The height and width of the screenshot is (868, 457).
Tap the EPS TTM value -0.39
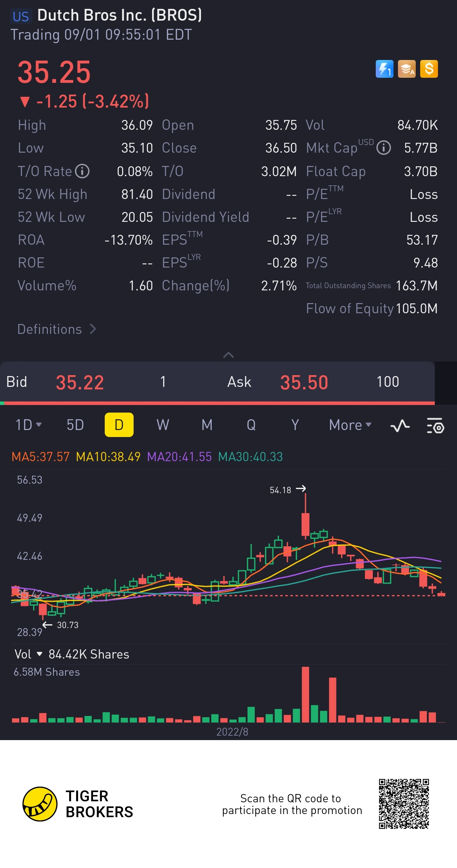282,240
